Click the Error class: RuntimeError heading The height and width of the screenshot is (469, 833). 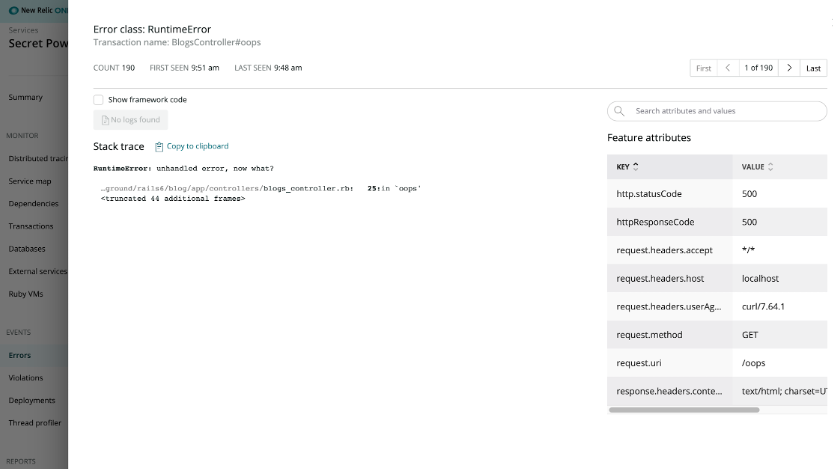(152, 29)
